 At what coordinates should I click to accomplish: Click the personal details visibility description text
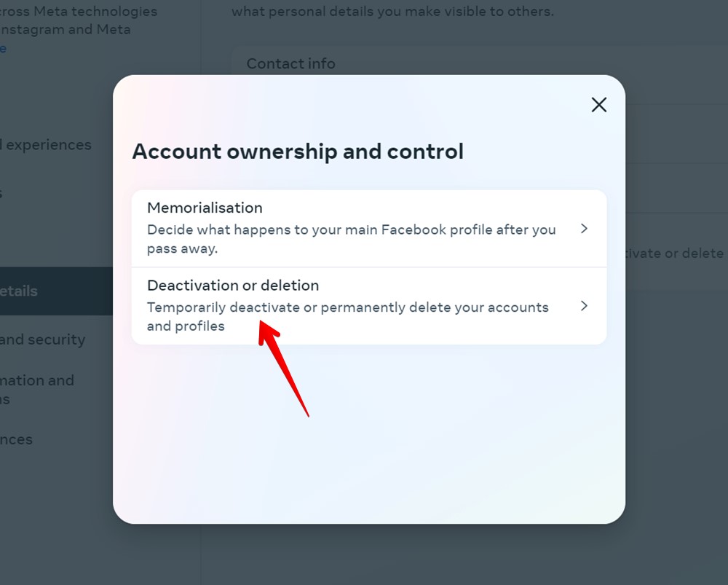click(392, 11)
